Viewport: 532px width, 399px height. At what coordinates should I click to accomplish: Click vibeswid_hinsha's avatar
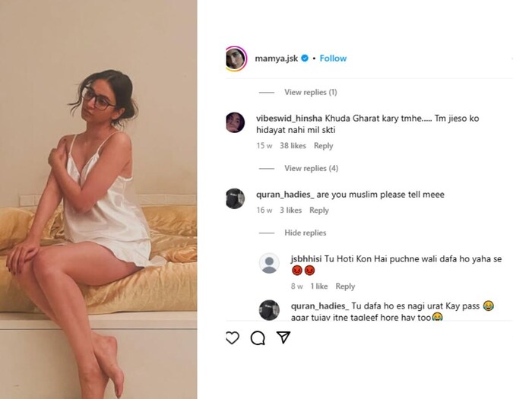point(236,122)
